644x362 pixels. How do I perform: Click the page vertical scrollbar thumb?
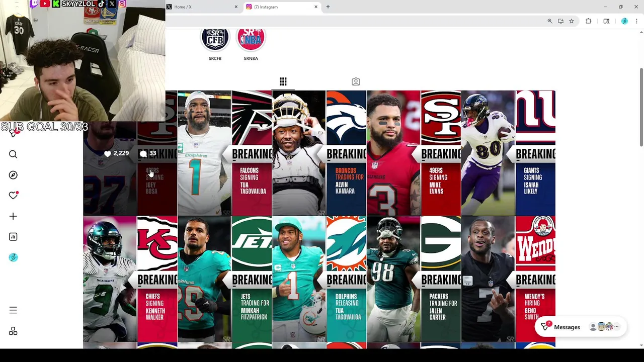pos(641,107)
